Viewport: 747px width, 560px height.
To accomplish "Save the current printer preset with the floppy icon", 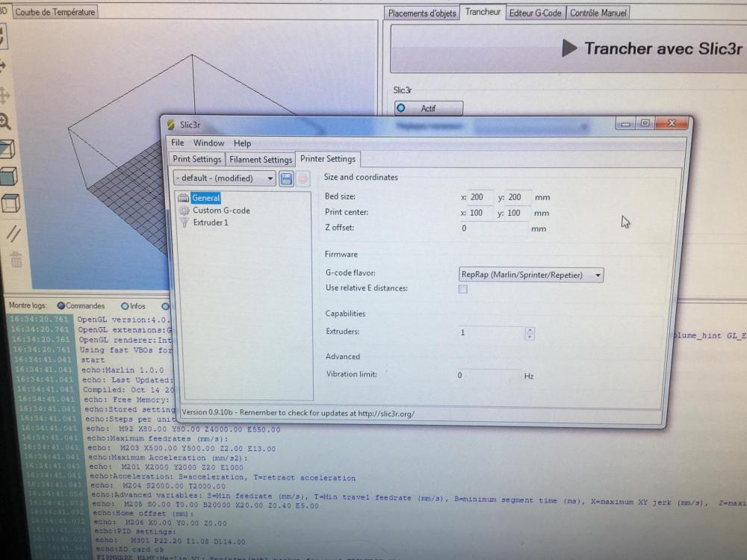I will tap(286, 179).
